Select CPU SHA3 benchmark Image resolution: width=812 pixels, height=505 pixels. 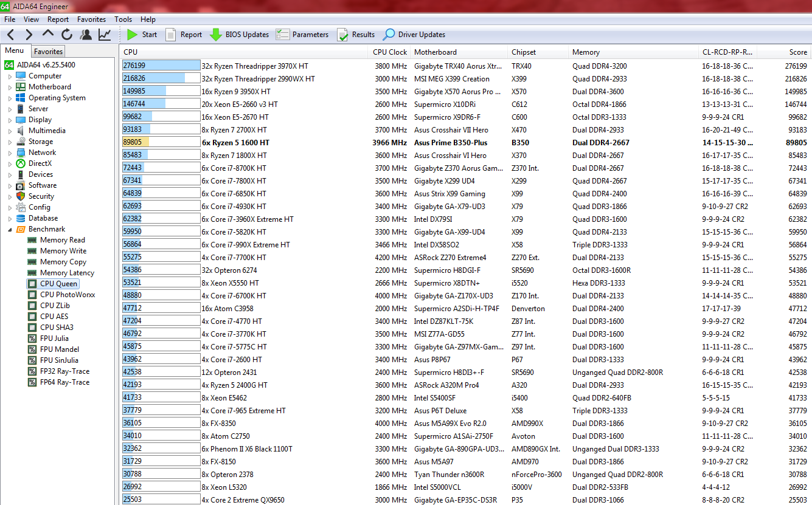click(x=57, y=328)
